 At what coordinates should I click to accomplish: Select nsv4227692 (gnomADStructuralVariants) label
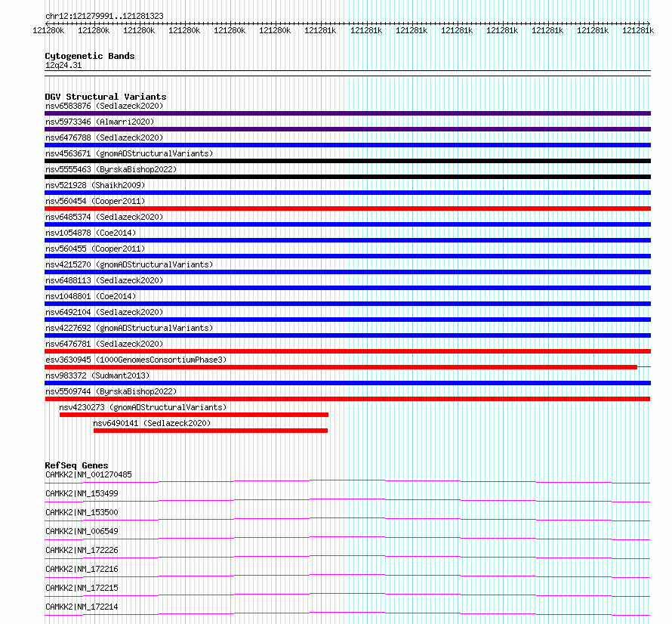pyautogui.click(x=129, y=328)
